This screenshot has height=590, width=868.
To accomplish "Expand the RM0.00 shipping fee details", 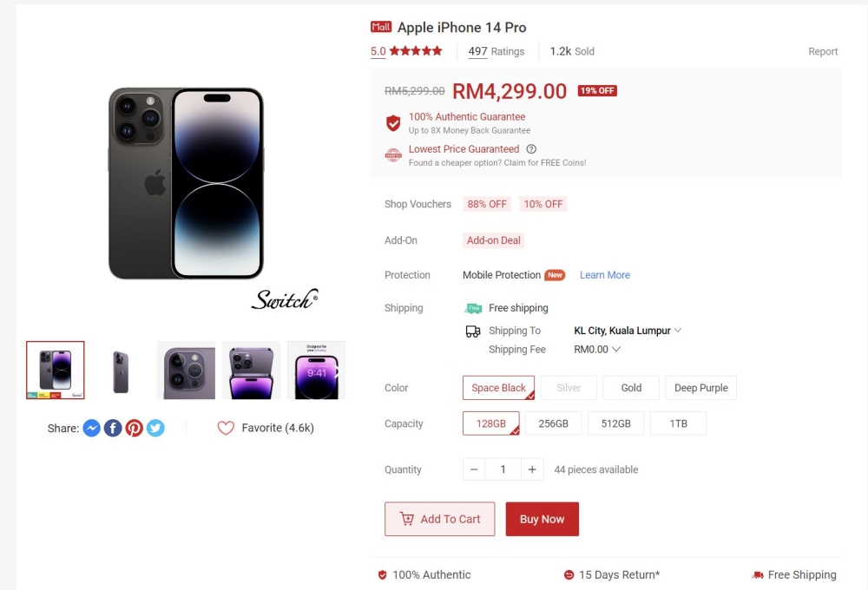I will [x=597, y=350].
